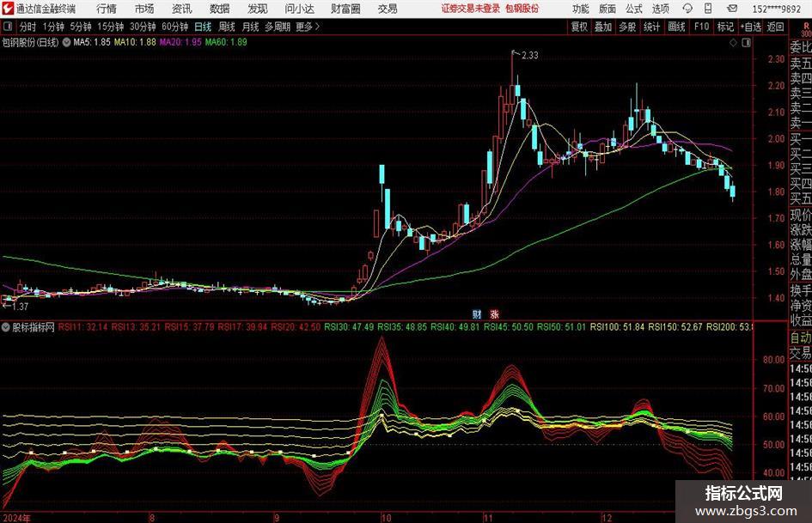Click the 返回 back button
812x523 pixels.
click(x=775, y=27)
